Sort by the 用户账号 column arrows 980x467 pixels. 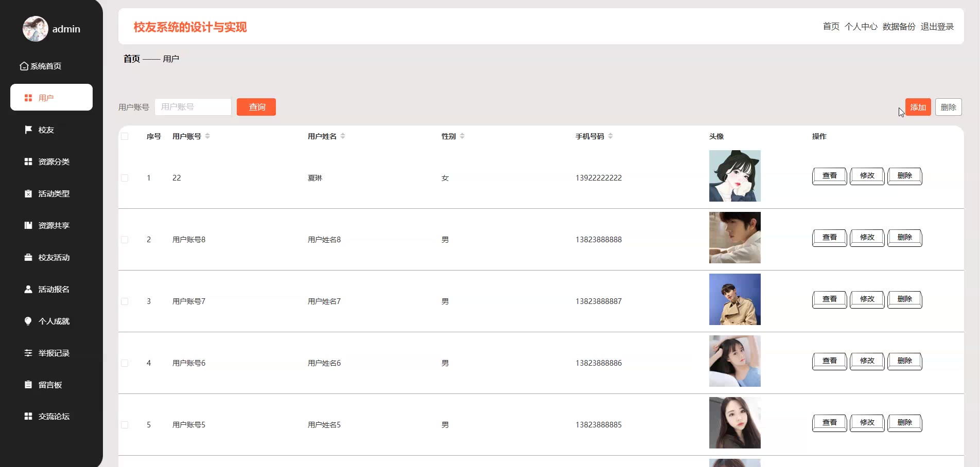[207, 136]
